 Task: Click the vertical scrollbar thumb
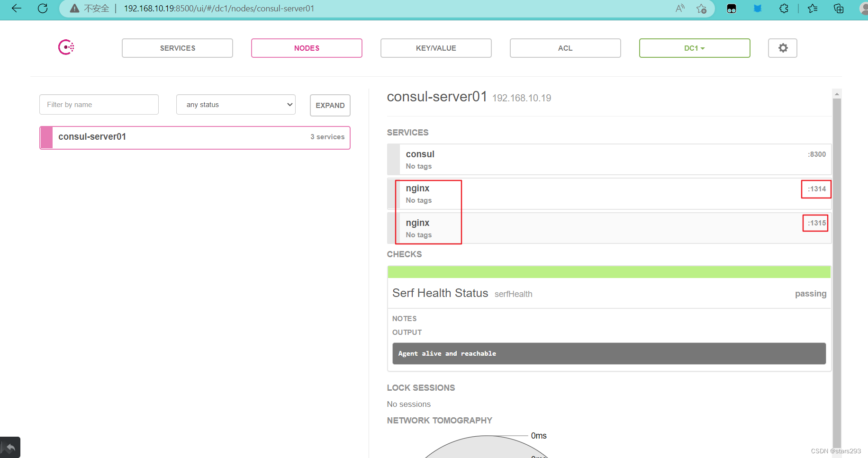click(x=837, y=272)
